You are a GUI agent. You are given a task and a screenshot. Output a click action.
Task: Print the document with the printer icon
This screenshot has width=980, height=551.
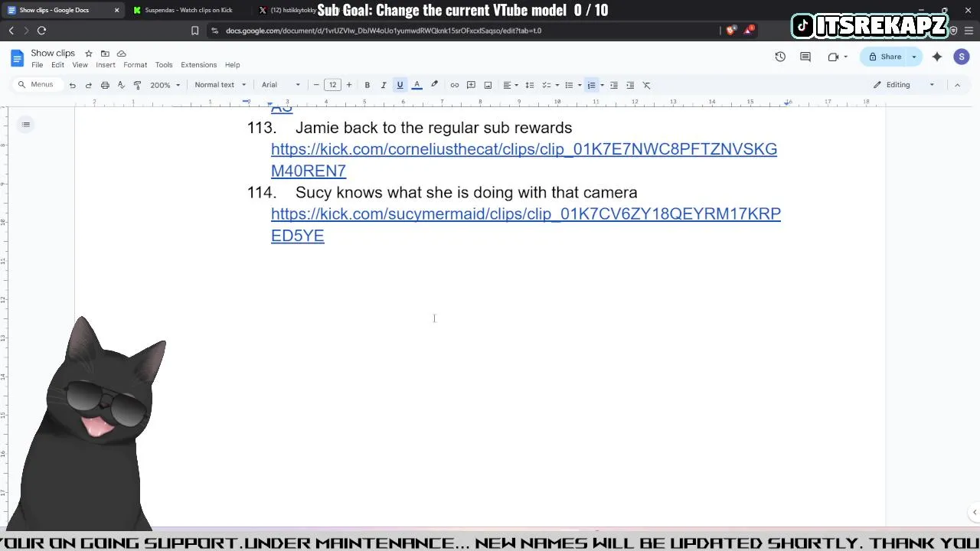[105, 85]
